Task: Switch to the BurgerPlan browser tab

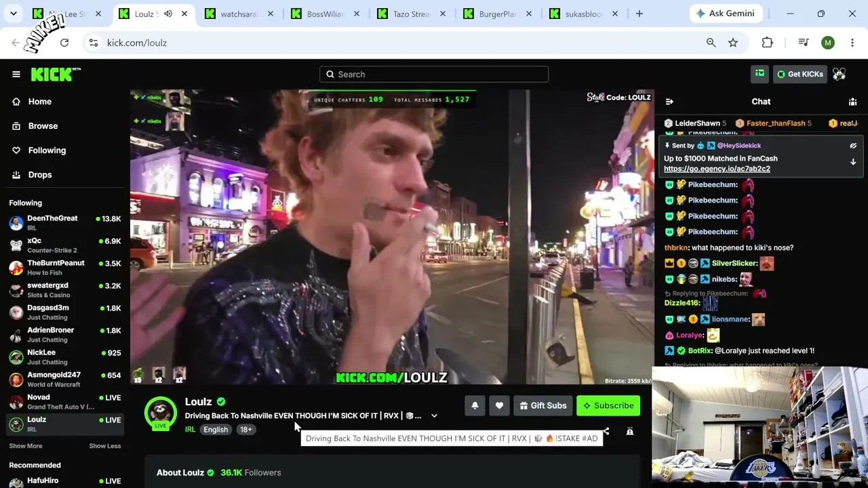Action: 498,14
